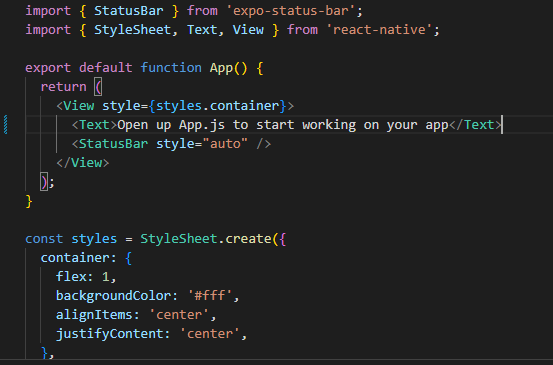Click the container: property key
The width and height of the screenshot is (553, 365).
(78, 258)
